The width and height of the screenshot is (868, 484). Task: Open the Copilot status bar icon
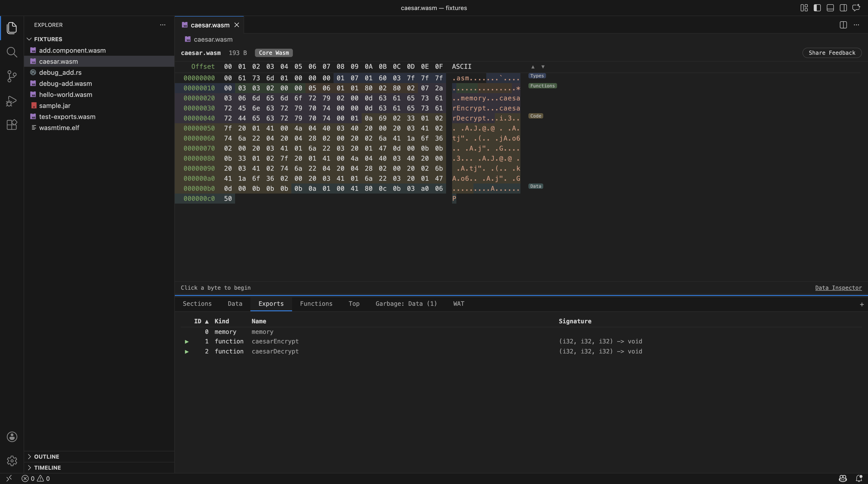point(843,479)
